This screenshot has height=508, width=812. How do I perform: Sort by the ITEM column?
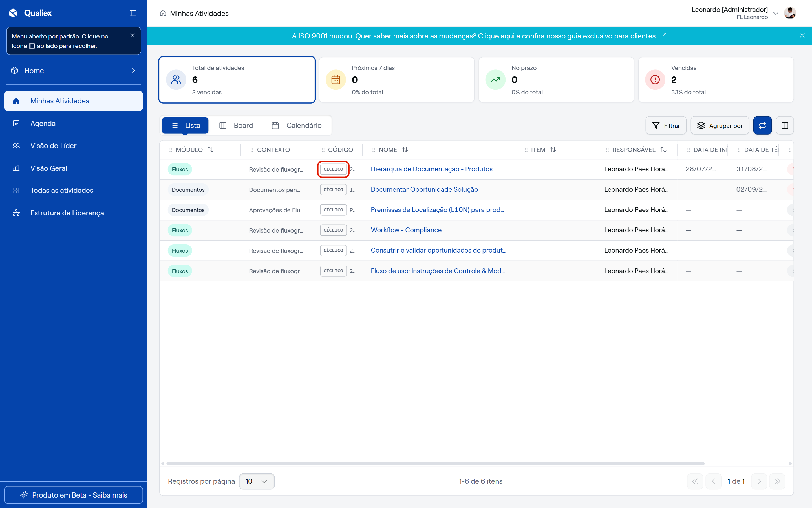click(553, 150)
